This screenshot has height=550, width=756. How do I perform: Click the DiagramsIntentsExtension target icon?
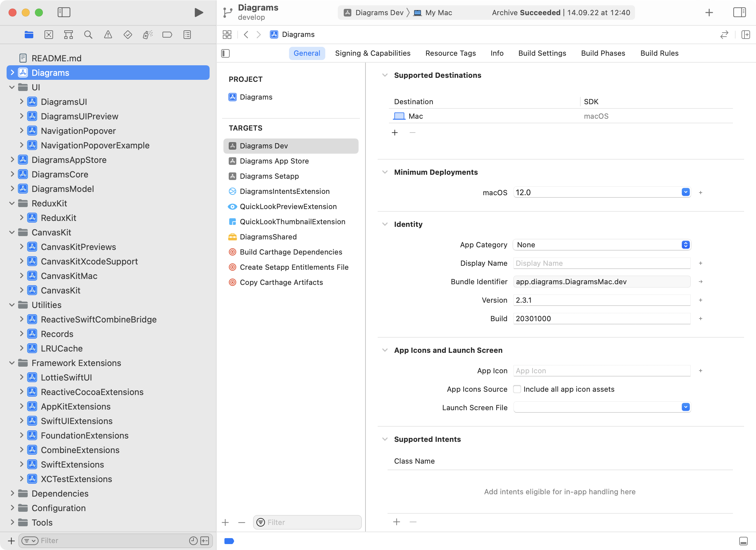[232, 191]
